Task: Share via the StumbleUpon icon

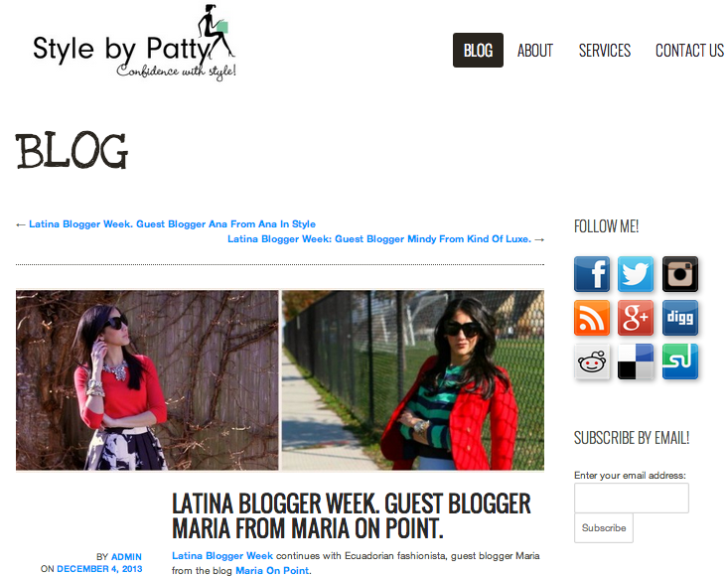Action: click(x=680, y=361)
